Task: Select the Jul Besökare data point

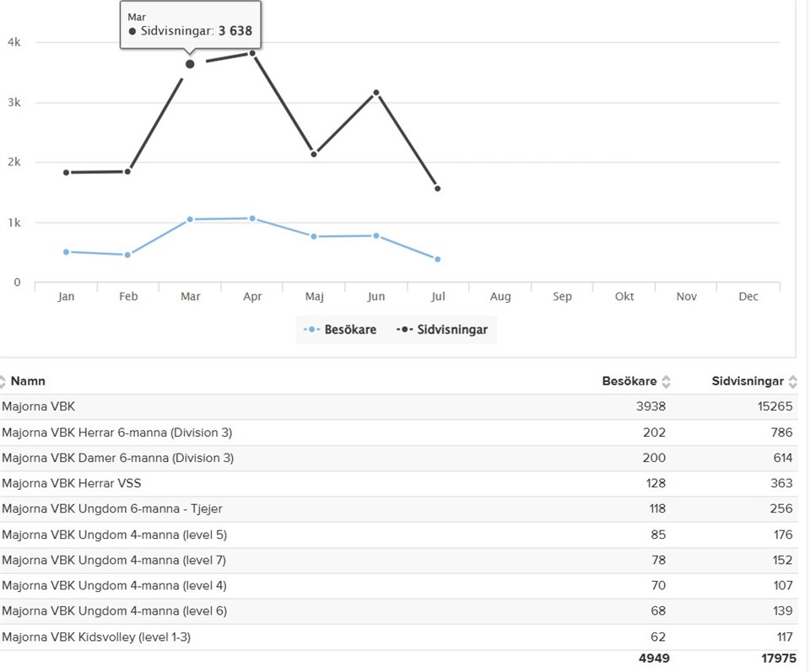Action: pyautogui.click(x=438, y=259)
